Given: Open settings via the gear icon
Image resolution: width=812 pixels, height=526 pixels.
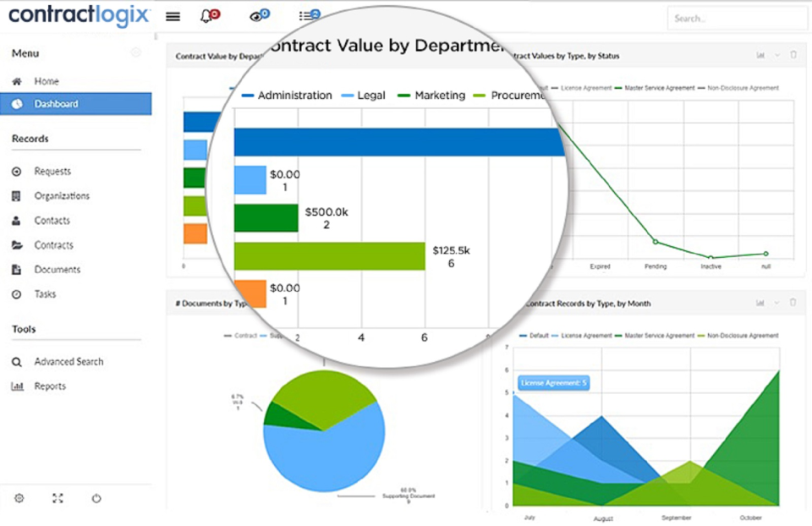Looking at the screenshot, I should click(x=19, y=499).
